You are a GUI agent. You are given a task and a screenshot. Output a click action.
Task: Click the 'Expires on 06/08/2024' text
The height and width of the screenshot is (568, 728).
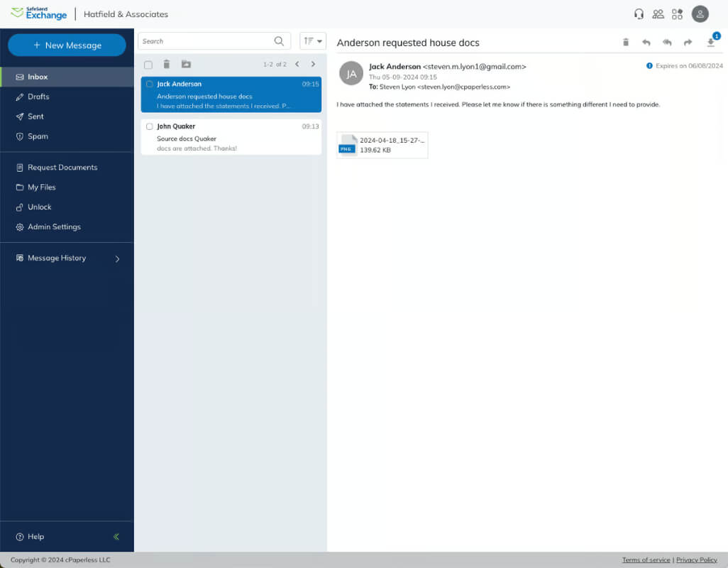tap(689, 66)
